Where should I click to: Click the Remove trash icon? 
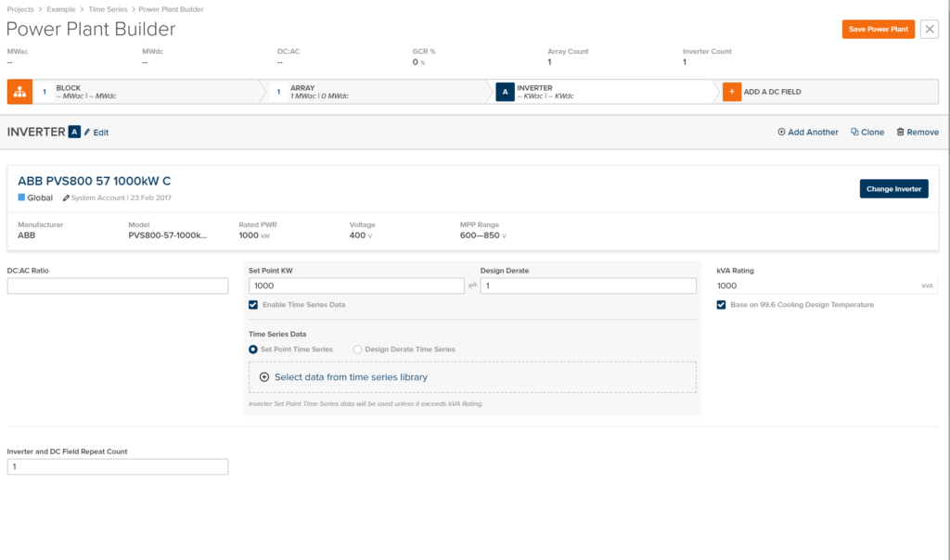click(900, 132)
